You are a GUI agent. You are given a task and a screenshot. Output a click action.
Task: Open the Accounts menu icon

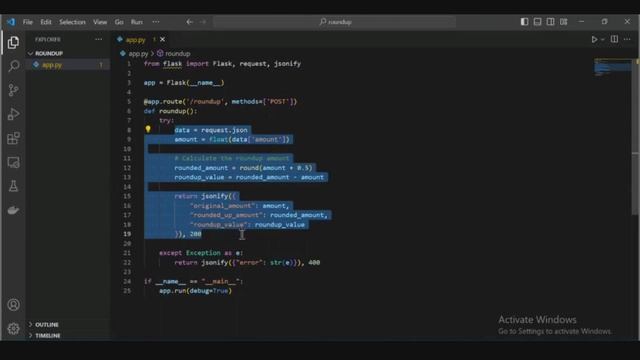point(13,304)
